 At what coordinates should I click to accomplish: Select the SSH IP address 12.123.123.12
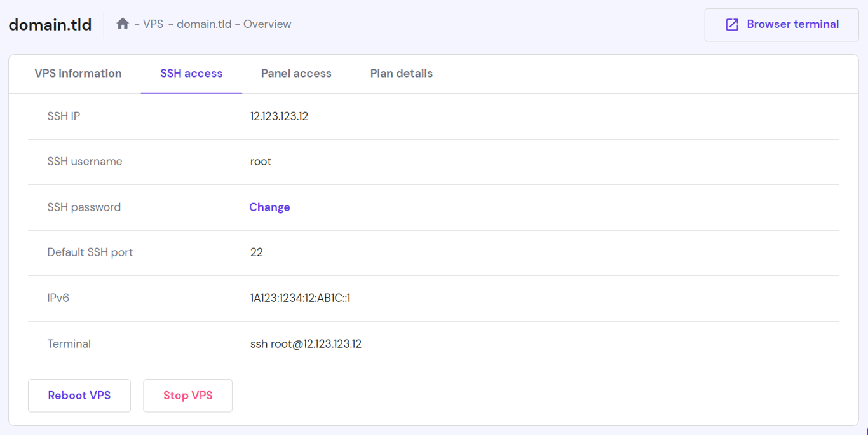[279, 116]
